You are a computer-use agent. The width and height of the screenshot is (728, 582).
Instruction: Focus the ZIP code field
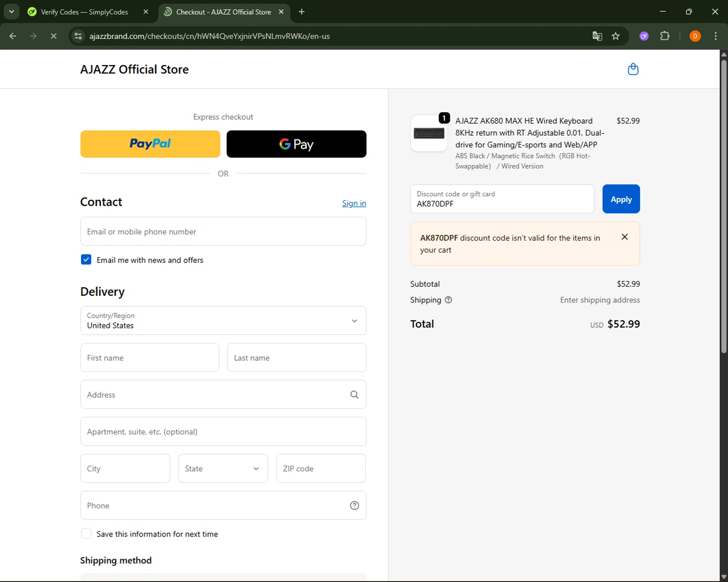pos(321,469)
